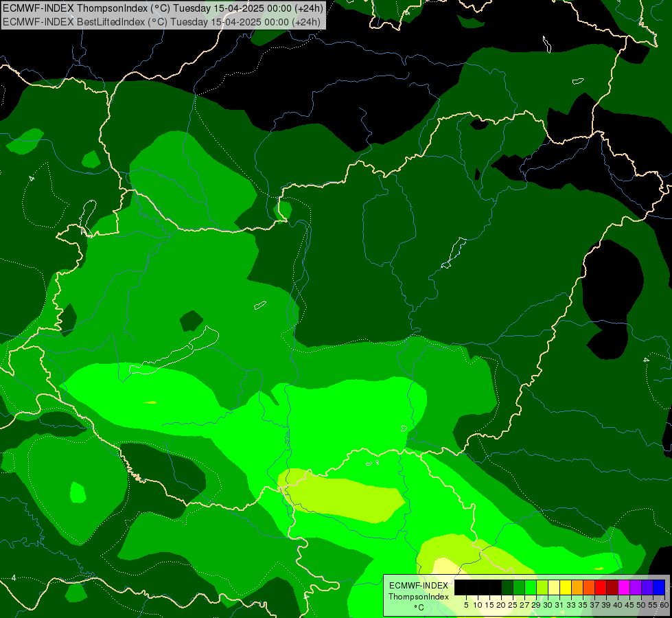Pick the orange-red 35–37 legend swatch
Image resolution: width=672 pixels, height=618 pixels.
tap(589, 587)
